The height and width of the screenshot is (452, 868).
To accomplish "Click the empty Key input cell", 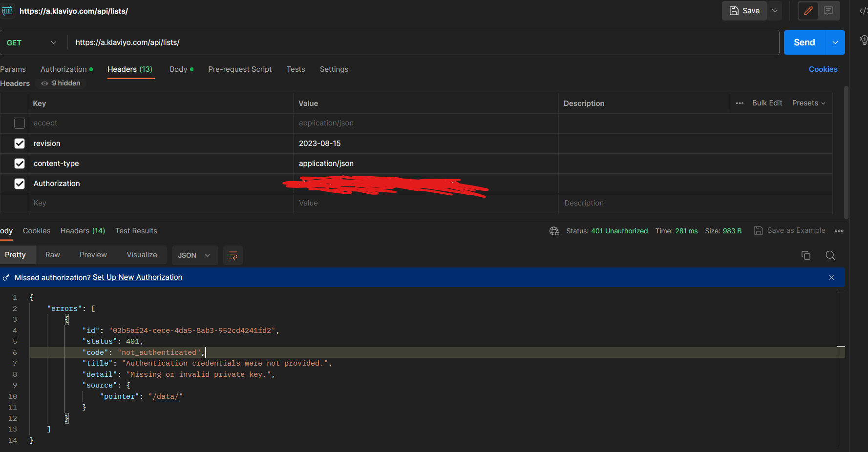I will (x=161, y=204).
